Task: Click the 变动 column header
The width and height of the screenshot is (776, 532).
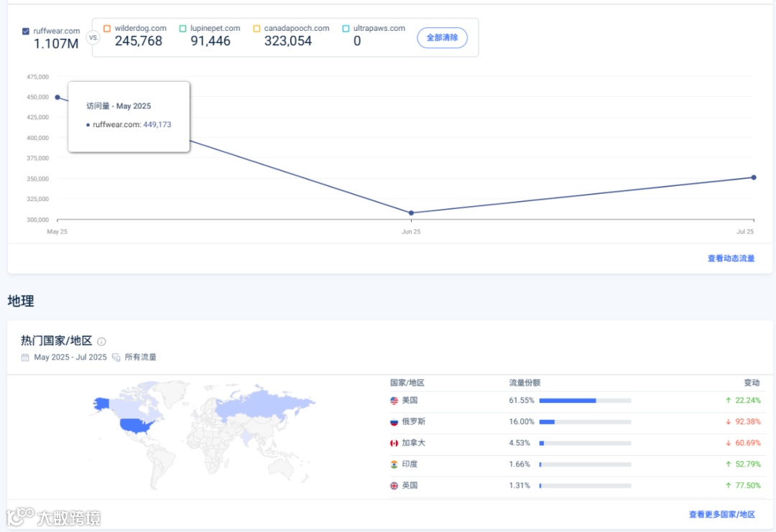Action: pyautogui.click(x=752, y=383)
